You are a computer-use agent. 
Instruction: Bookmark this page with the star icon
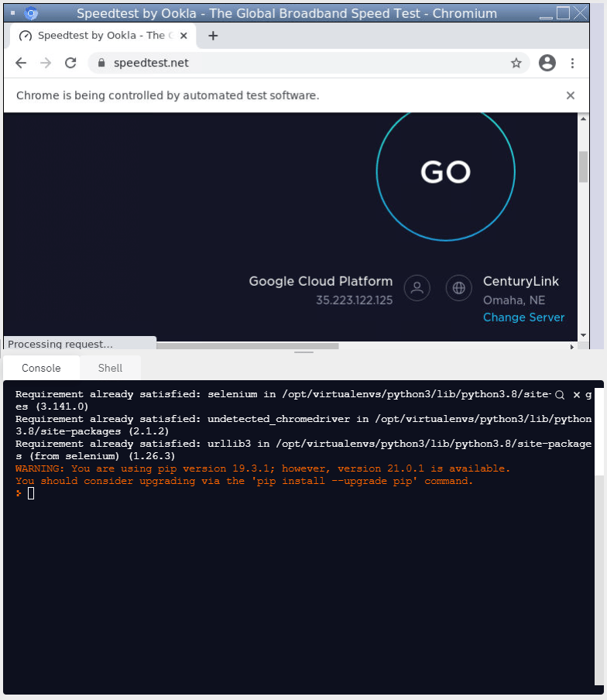pos(516,63)
